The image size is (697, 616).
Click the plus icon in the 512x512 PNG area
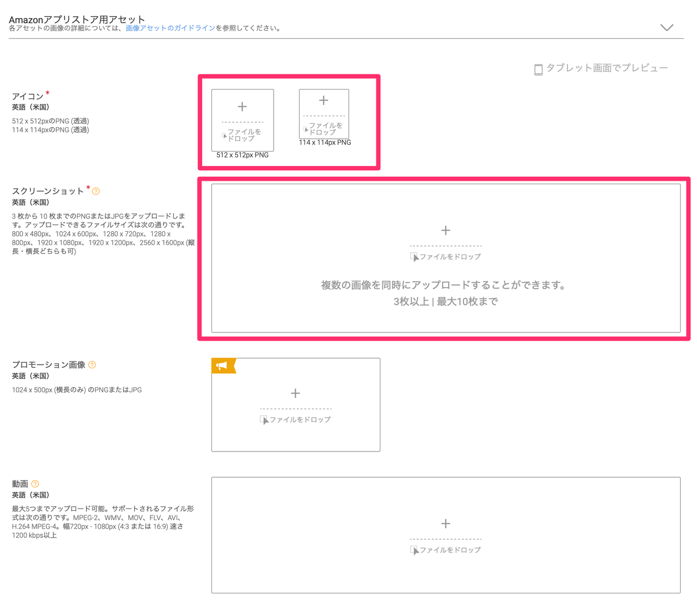click(x=242, y=106)
